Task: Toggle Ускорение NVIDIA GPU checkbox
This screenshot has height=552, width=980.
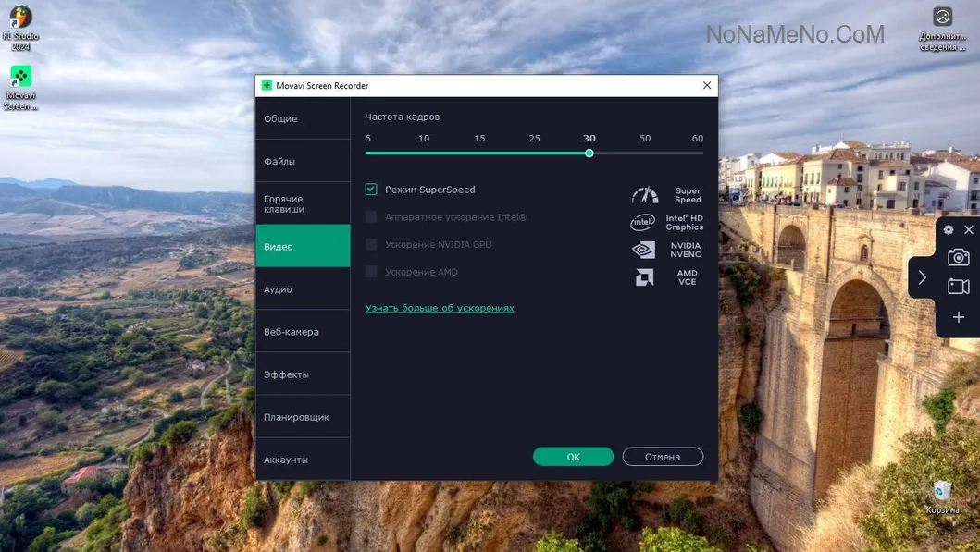Action: (371, 244)
